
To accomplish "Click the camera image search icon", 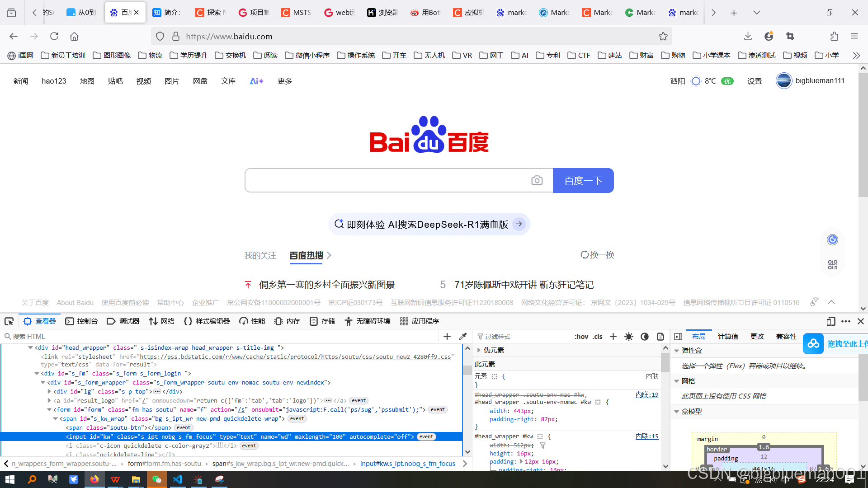I will (537, 180).
